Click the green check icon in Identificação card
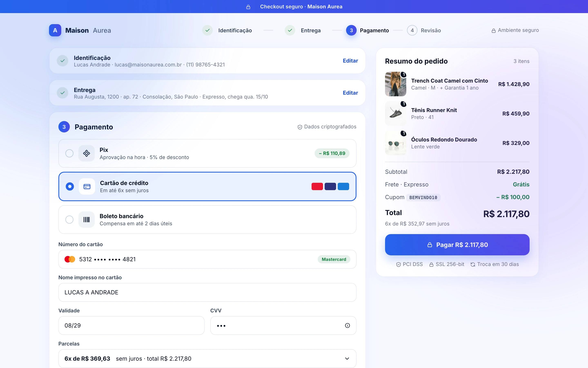This screenshot has width=588, height=368. pyautogui.click(x=62, y=61)
